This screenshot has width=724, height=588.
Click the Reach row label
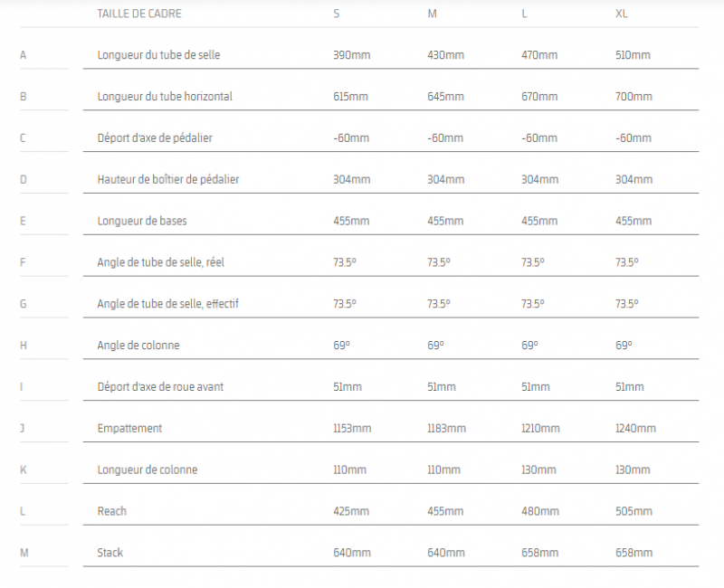(x=112, y=511)
